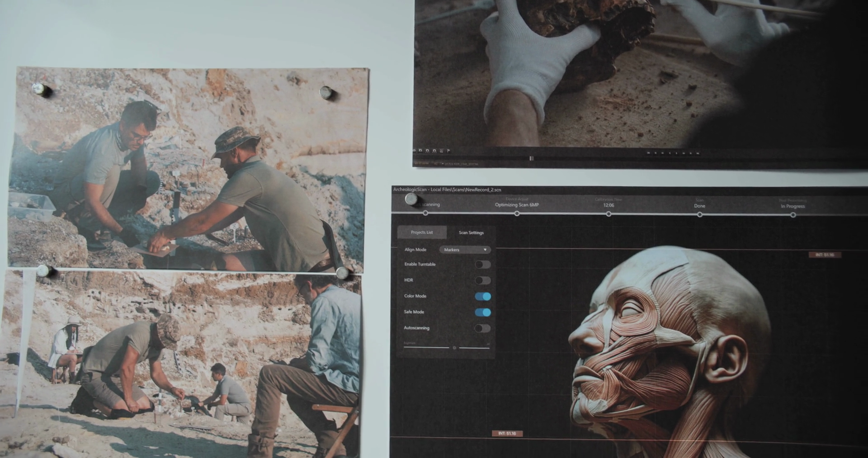
Task: Click the 12:06 calibration time step node
Action: [609, 214]
